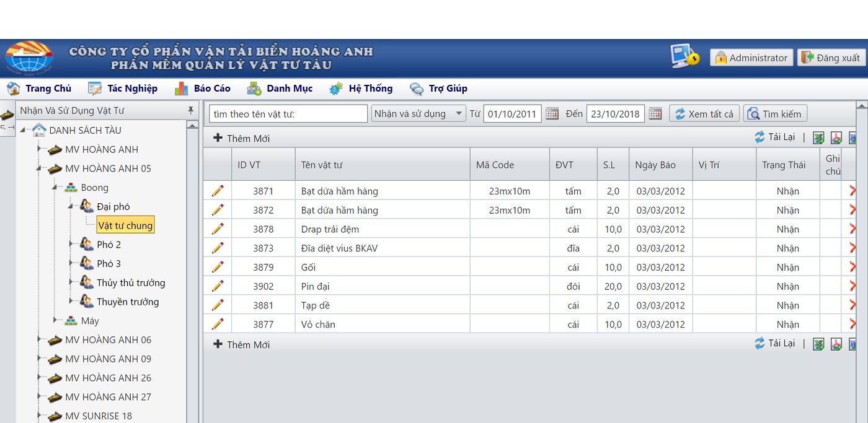Open the Nhận và sử dụng dropdown
The height and width of the screenshot is (423, 868).
point(418,113)
